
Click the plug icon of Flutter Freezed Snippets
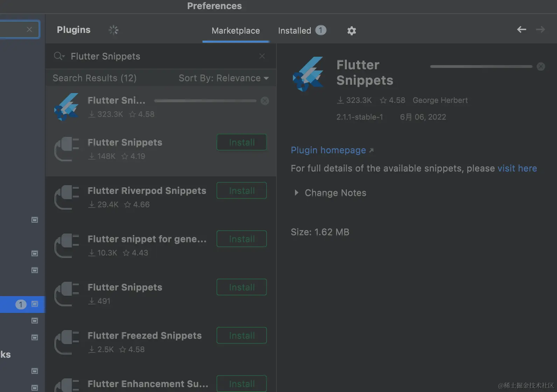tap(67, 342)
